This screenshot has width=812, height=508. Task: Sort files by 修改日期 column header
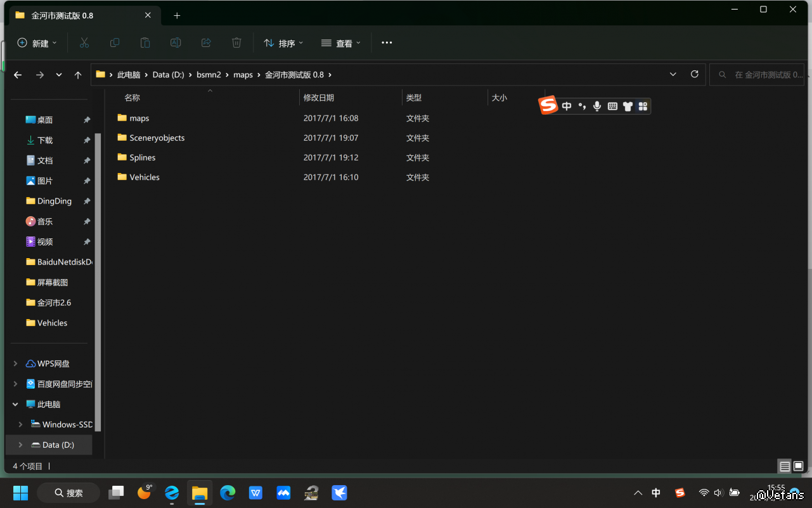tap(319, 98)
